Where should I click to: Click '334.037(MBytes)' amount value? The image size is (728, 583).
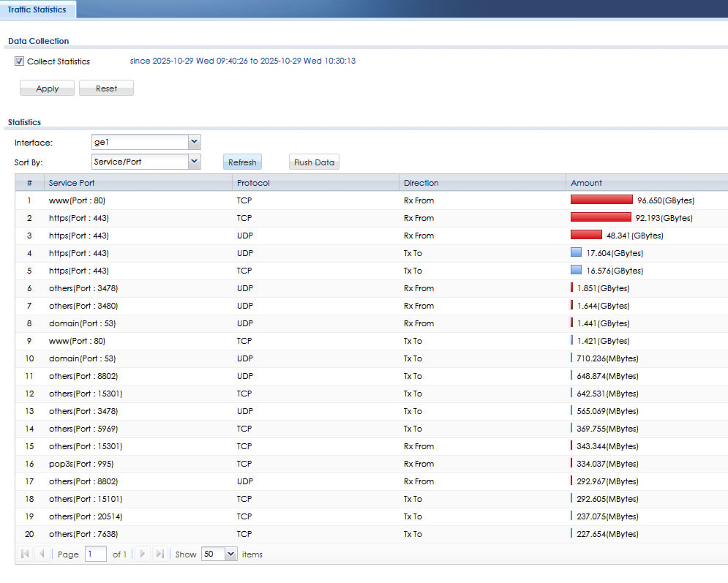(x=607, y=464)
